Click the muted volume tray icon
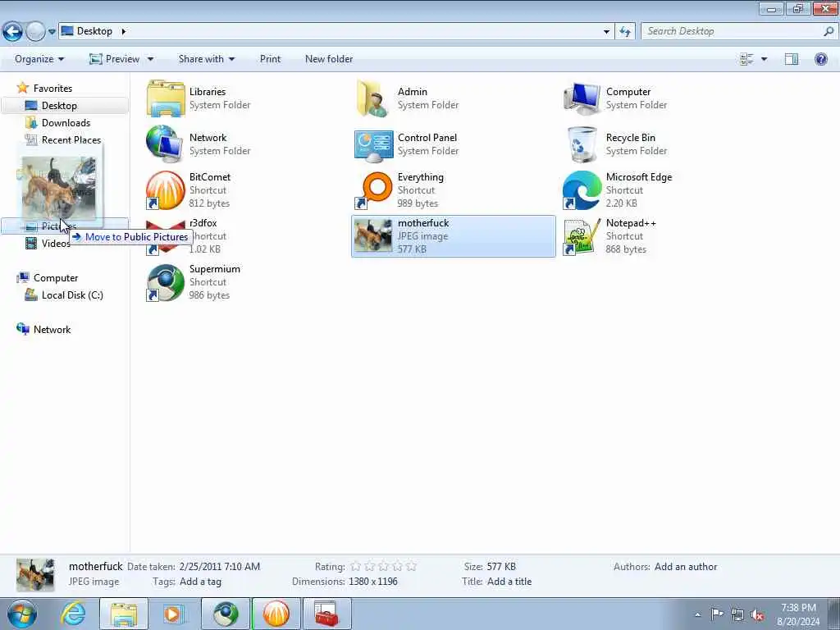 coord(757,615)
